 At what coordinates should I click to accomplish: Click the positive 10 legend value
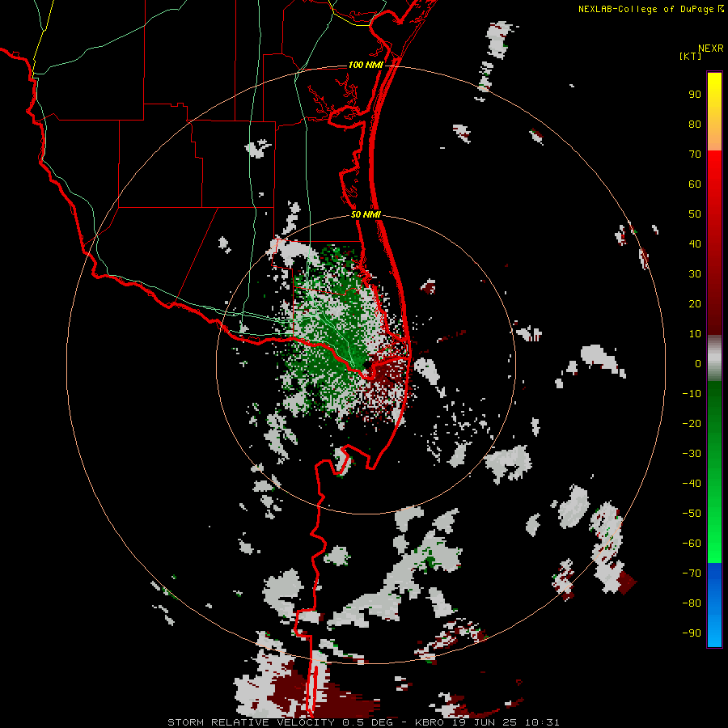pos(695,334)
